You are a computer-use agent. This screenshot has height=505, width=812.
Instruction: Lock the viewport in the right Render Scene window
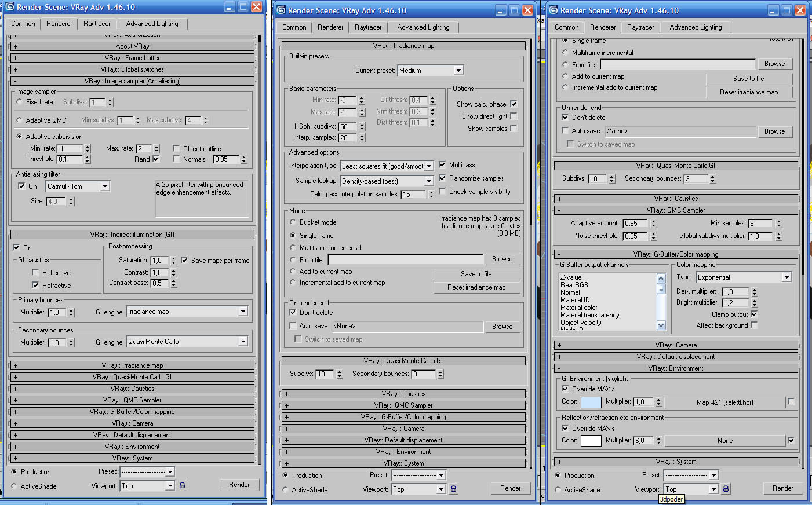(x=726, y=489)
